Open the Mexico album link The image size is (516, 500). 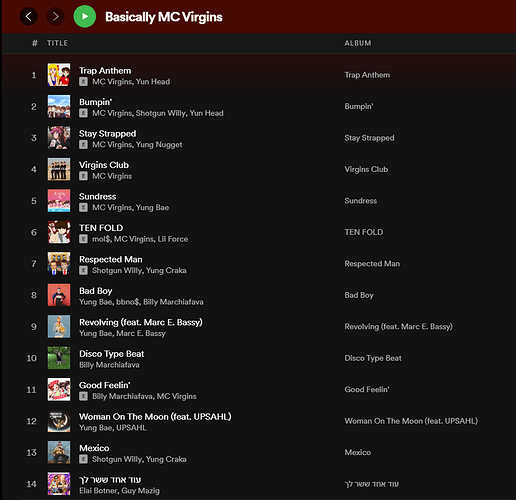[358, 452]
